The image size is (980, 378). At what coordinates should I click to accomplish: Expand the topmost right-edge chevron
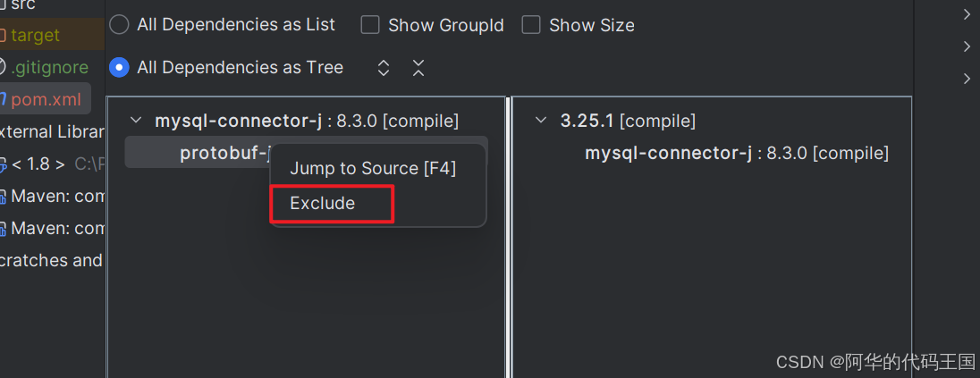pos(967,14)
